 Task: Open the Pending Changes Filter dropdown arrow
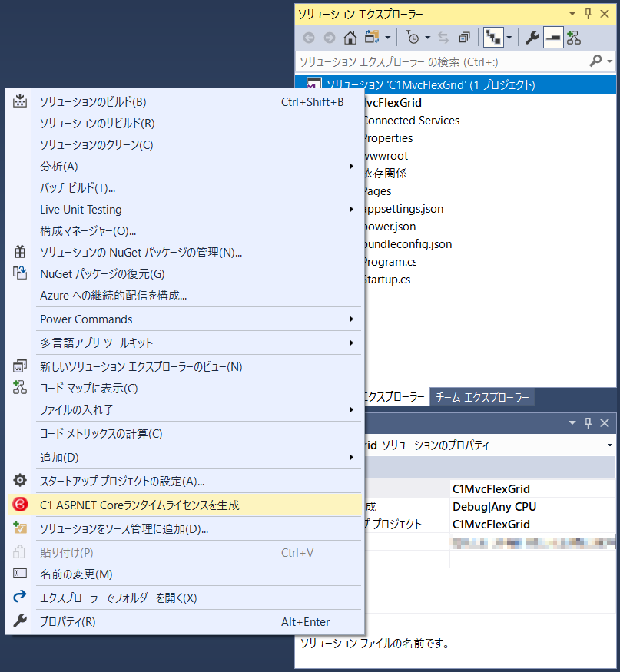click(427, 38)
